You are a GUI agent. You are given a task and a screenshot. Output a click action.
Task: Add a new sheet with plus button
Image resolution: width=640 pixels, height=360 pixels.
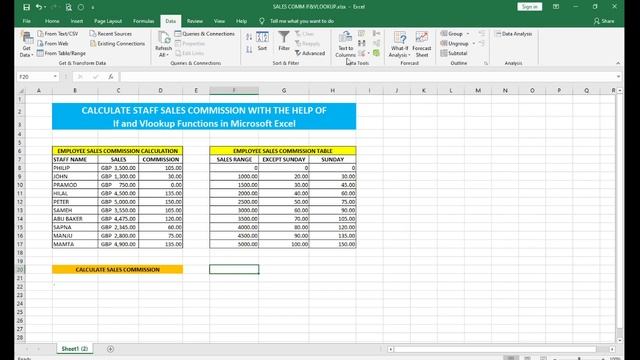110,349
